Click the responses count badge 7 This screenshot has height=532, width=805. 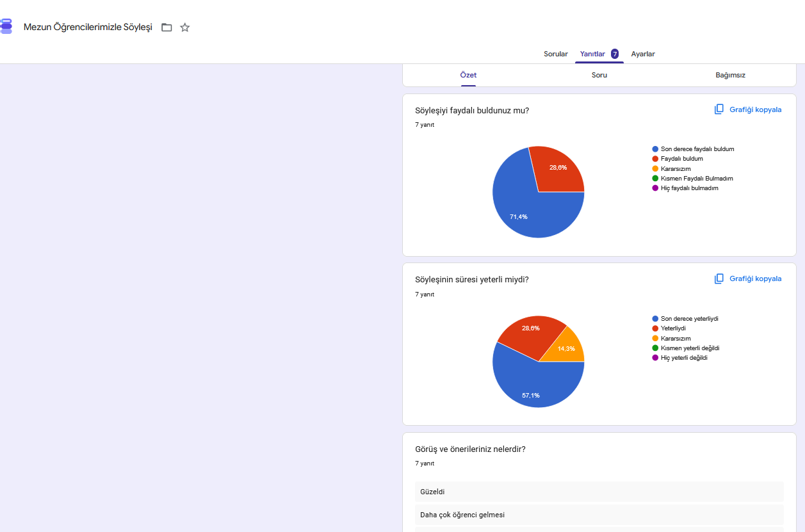[x=615, y=54]
